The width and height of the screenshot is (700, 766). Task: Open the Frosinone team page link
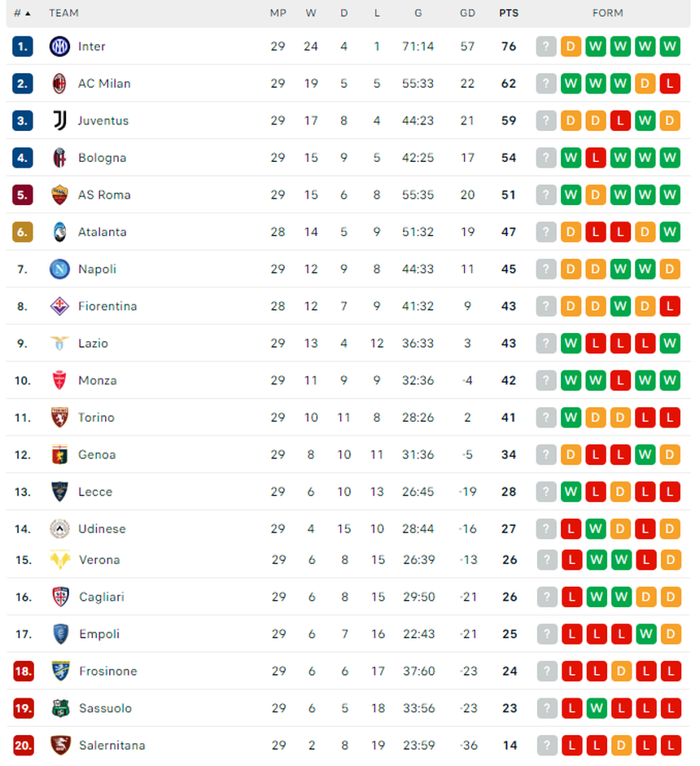pos(107,671)
